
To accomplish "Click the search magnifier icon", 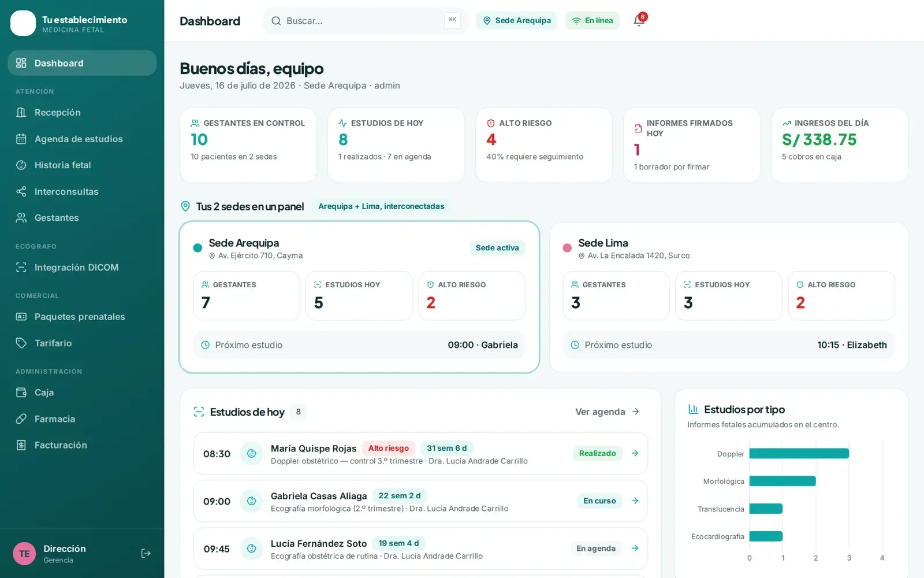I will click(276, 21).
